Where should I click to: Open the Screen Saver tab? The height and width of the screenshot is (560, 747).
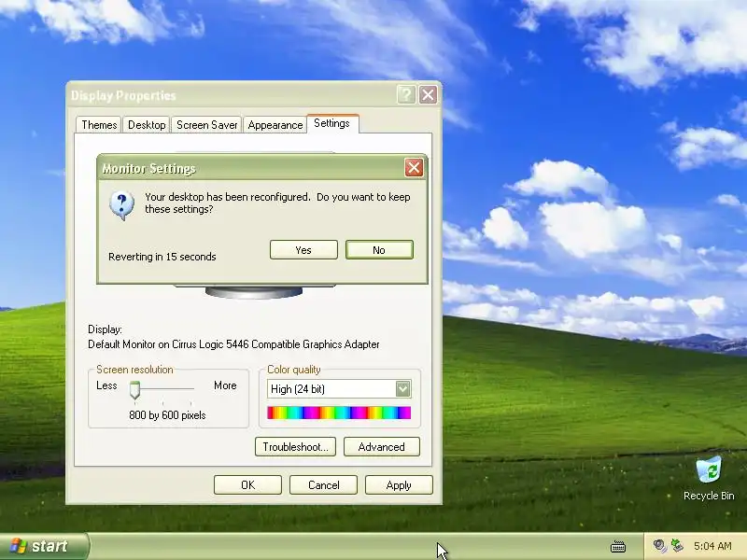coord(206,125)
